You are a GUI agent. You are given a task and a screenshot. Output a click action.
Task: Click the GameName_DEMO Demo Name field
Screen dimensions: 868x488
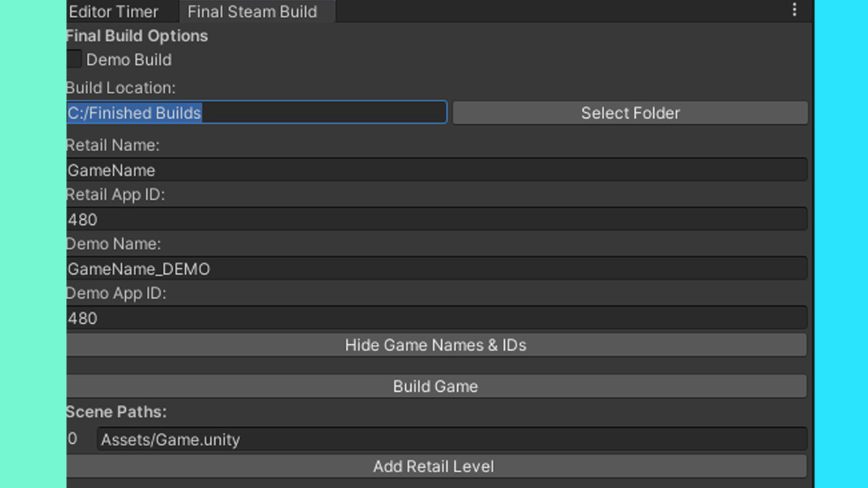tap(434, 268)
